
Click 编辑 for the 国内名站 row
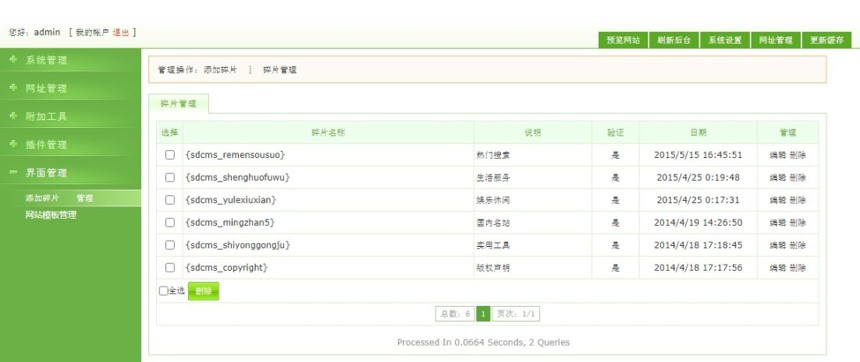coord(778,223)
